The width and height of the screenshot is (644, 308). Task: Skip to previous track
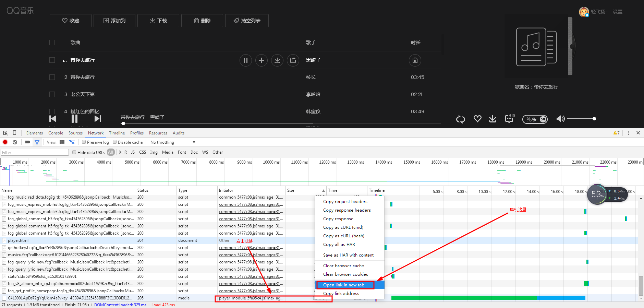(x=53, y=119)
